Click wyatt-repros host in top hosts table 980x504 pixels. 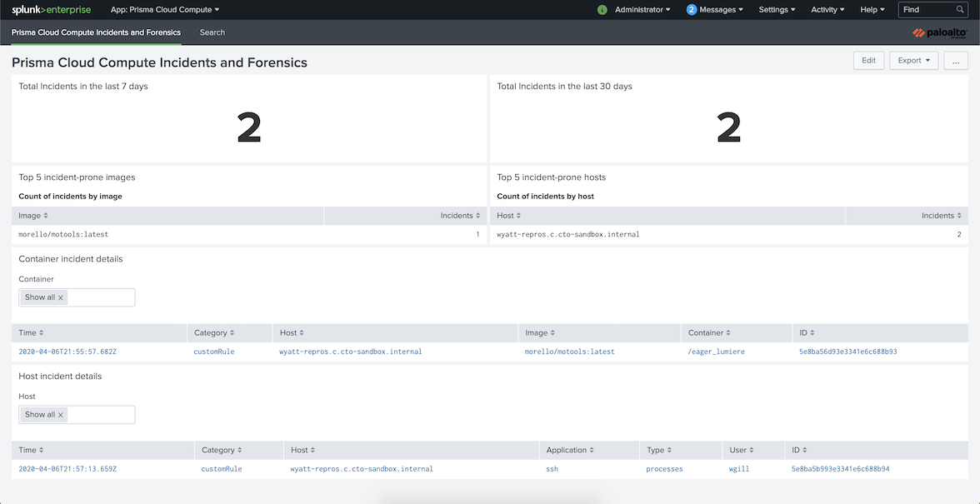point(568,235)
